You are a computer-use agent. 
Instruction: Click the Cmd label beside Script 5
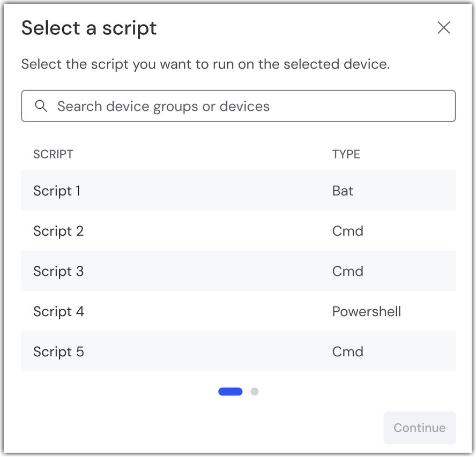coord(347,351)
